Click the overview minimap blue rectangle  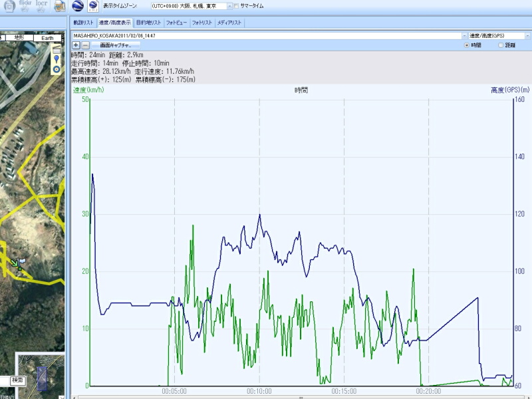coord(42,378)
